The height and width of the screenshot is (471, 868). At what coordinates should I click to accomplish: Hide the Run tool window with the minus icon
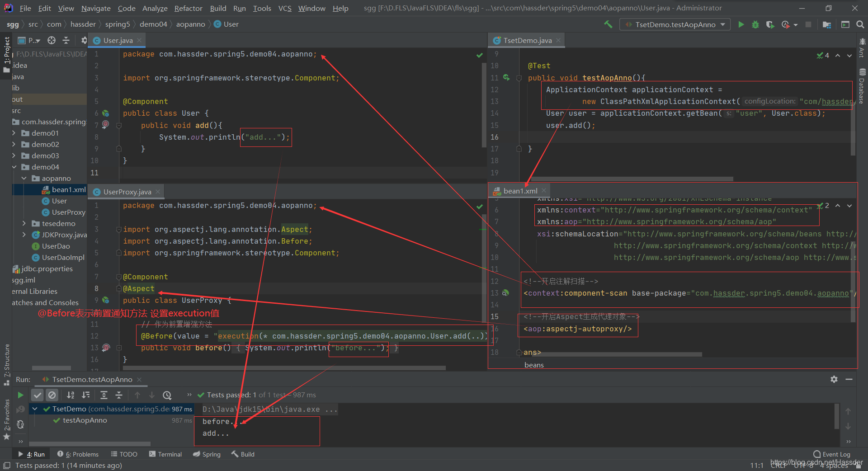click(849, 379)
